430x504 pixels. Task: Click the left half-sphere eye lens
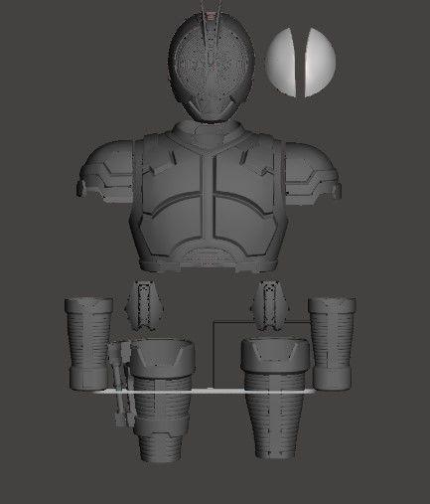tap(281, 63)
